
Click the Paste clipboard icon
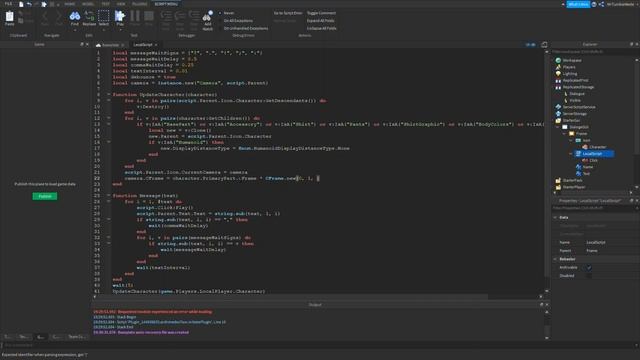[x=9, y=16]
